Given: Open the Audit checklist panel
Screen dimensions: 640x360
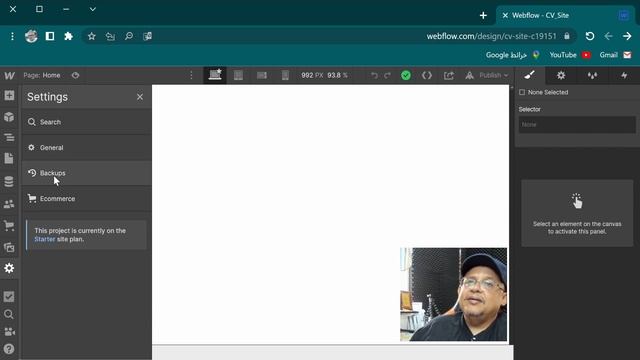Looking at the screenshot, I should 9,296.
